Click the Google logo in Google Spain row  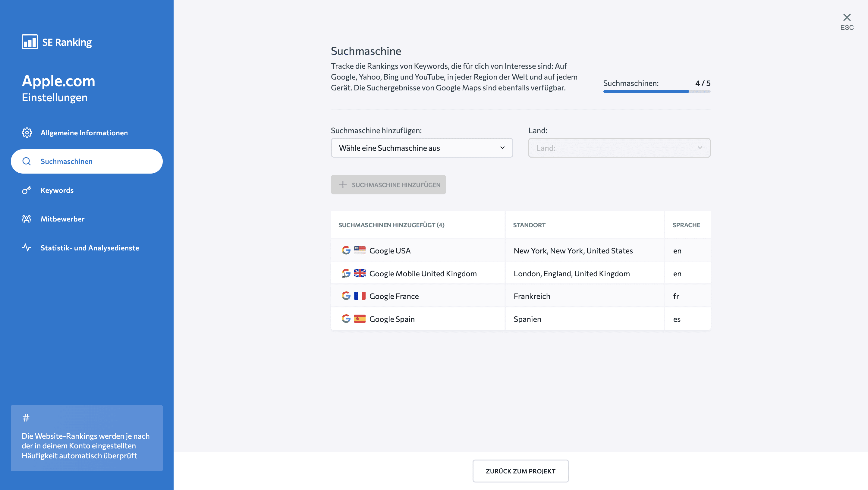tap(346, 319)
